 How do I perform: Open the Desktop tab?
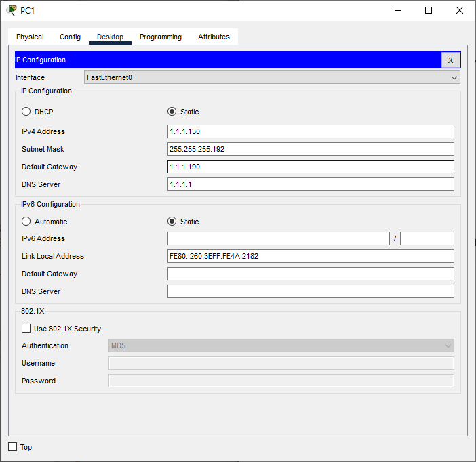[111, 37]
